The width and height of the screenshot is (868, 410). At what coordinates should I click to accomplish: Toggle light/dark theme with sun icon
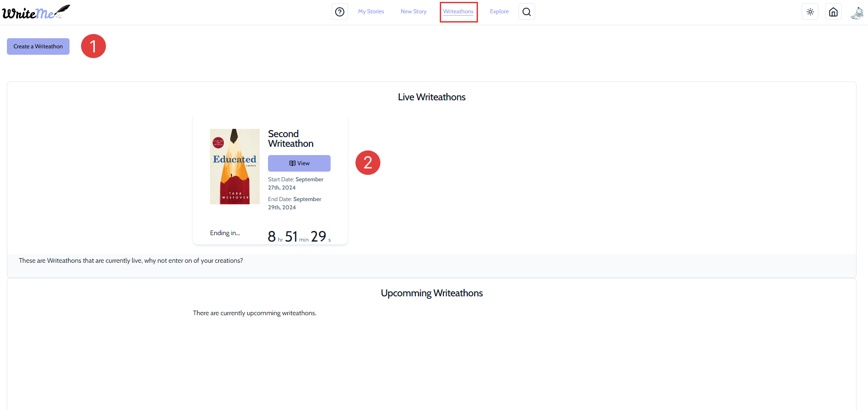coord(810,12)
